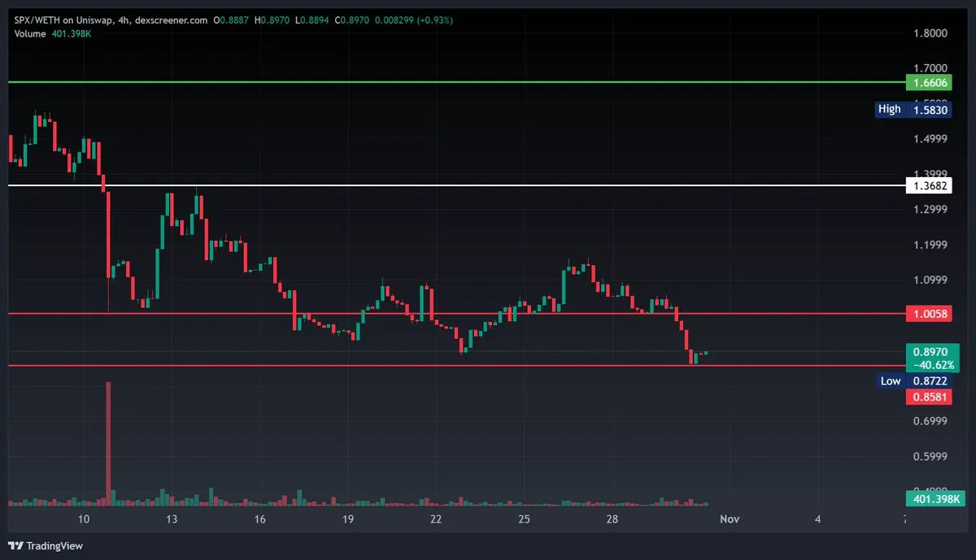Click the 1.0999 price axis value

click(x=931, y=280)
